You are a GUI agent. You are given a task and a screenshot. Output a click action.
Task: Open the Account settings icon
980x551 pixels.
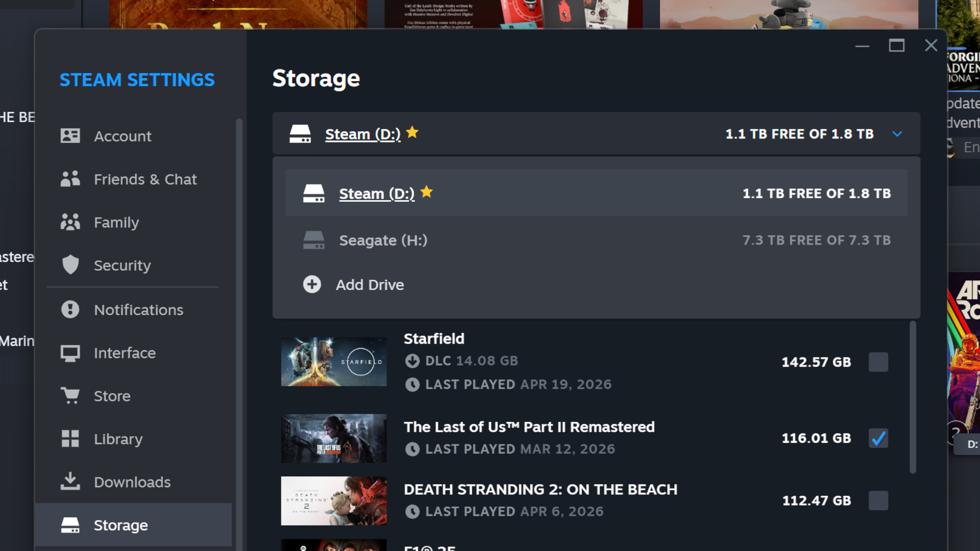(70, 135)
